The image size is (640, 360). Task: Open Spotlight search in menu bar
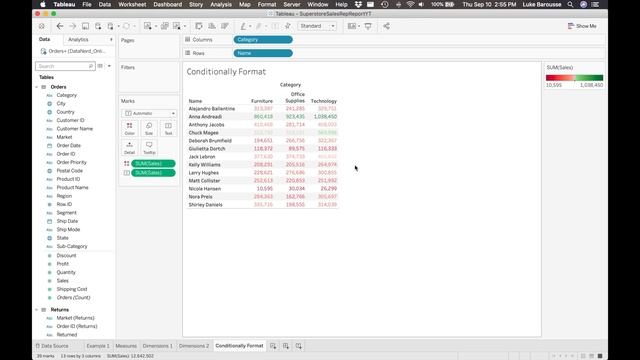pyautogui.click(x=570, y=4)
